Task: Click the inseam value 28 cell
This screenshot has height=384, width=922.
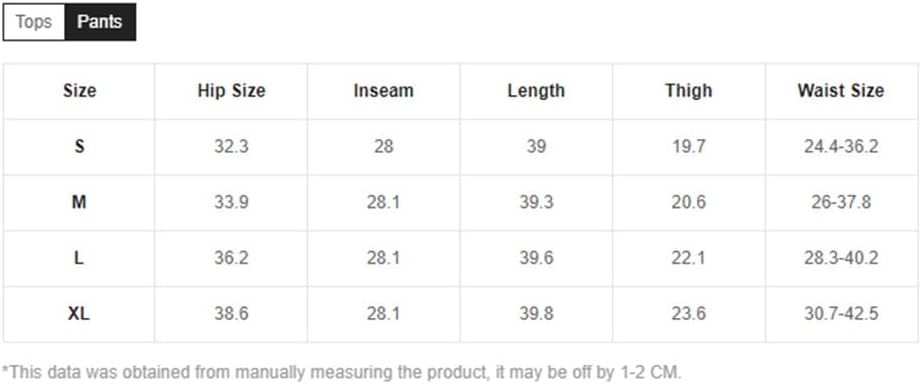Action: [x=383, y=146]
